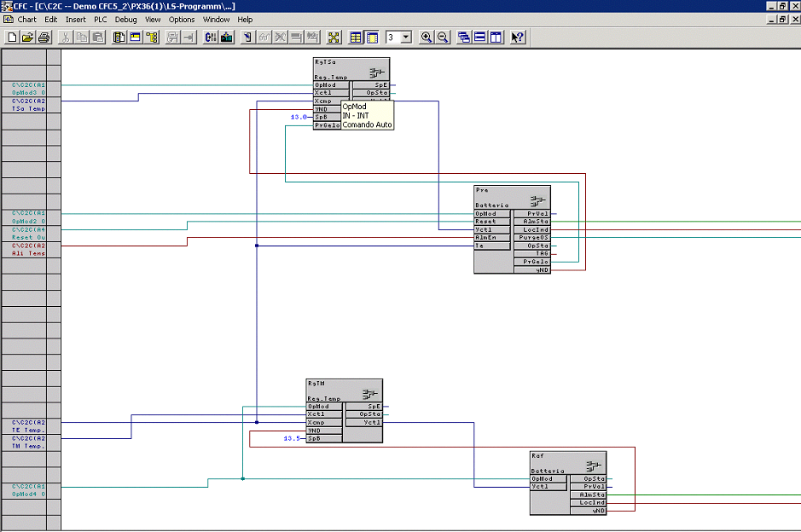
Task: Click the RgTSa block header
Action: (351, 69)
